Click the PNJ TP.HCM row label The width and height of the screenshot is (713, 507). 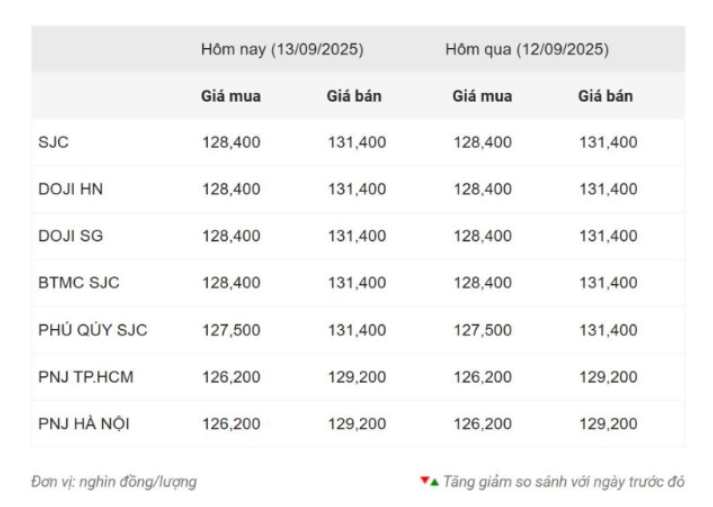tap(86, 377)
